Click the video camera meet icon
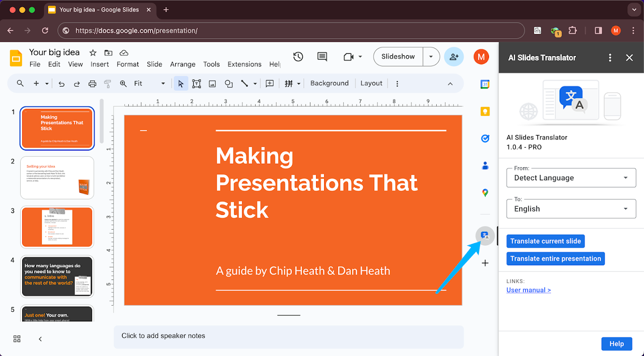The width and height of the screenshot is (644, 356). pyautogui.click(x=349, y=57)
